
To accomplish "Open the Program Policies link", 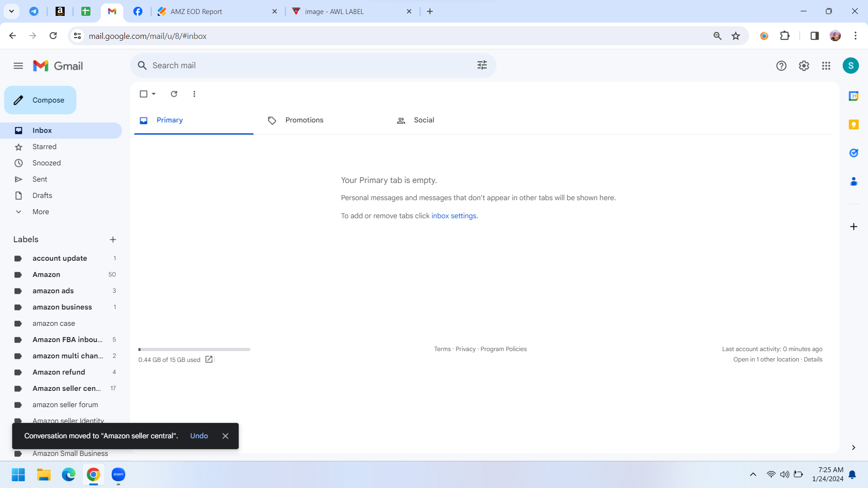I will click(504, 349).
